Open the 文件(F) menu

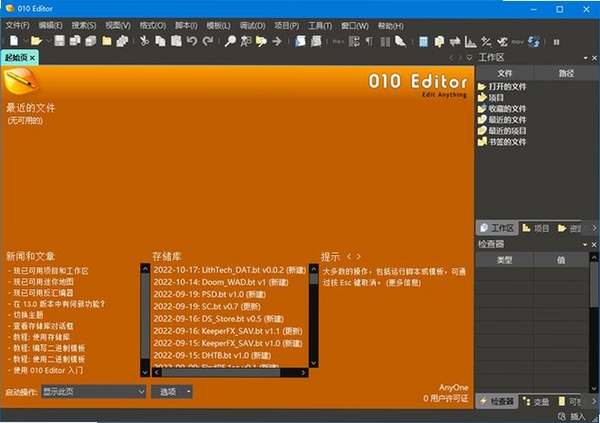point(17,26)
